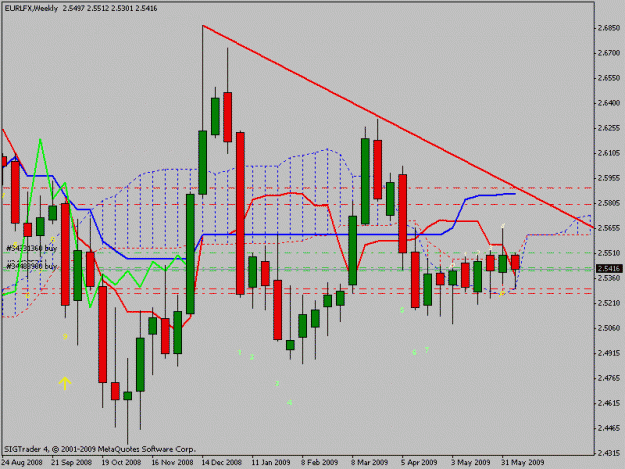Click the 2.4615 price axis label
This screenshot has width=625, height=469.
[x=609, y=404]
